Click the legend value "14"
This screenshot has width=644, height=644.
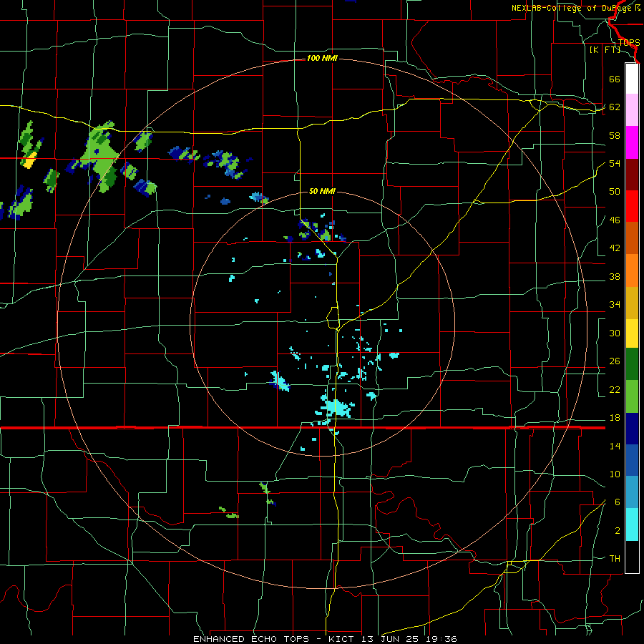[615, 446]
